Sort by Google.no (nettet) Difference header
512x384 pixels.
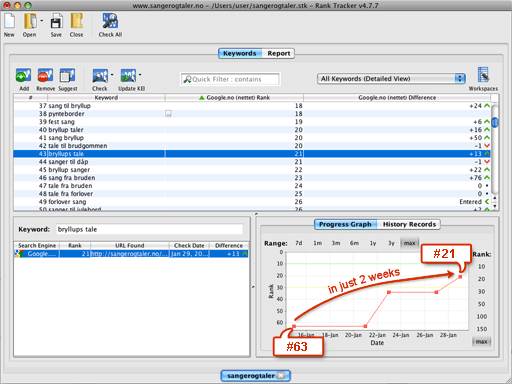point(397,98)
